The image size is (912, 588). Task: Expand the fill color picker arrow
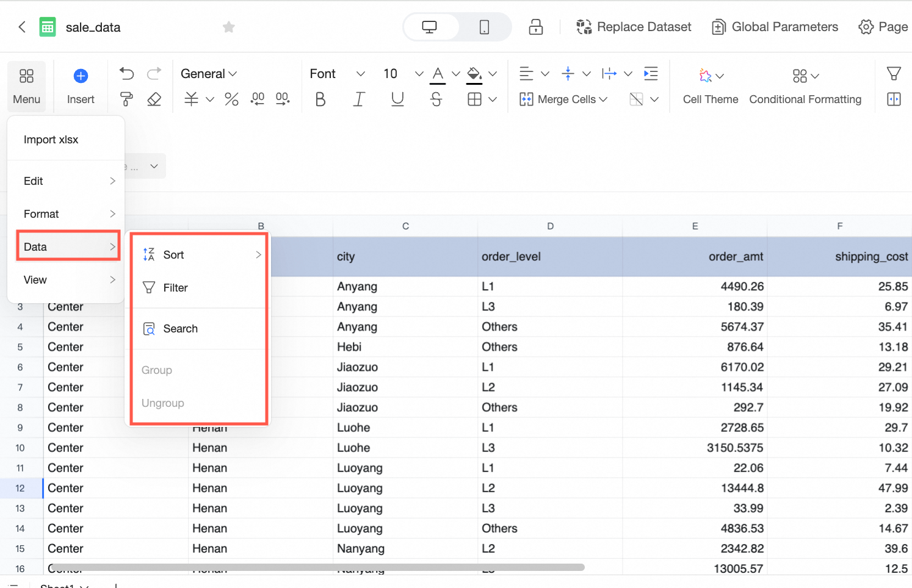[493, 74]
